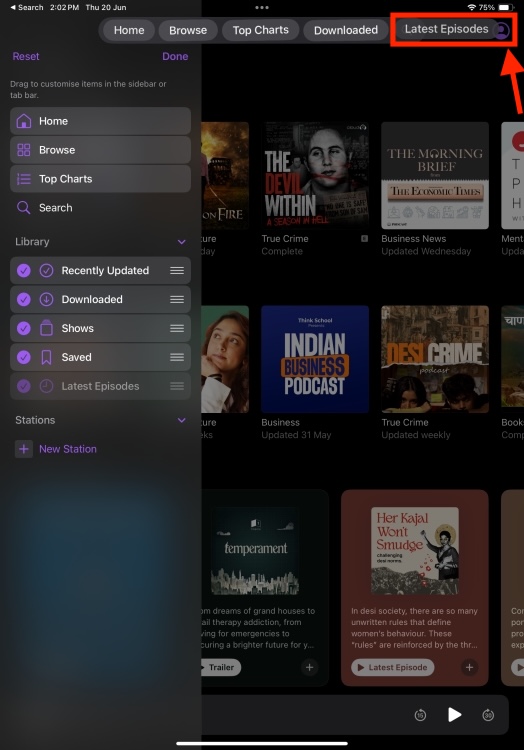
Task: Switch to Downloaded tab in top bar
Action: 346,30
